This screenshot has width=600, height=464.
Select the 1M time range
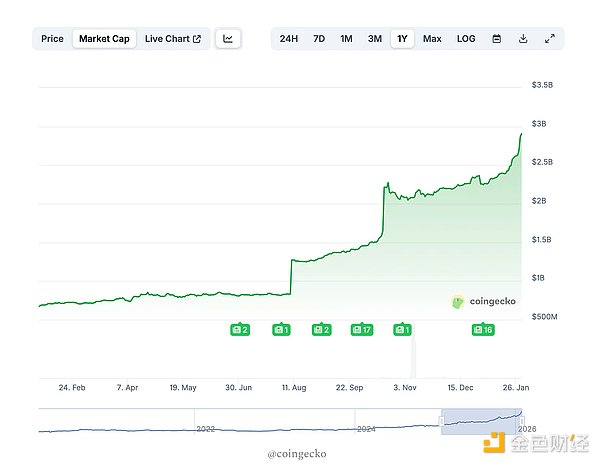point(346,39)
